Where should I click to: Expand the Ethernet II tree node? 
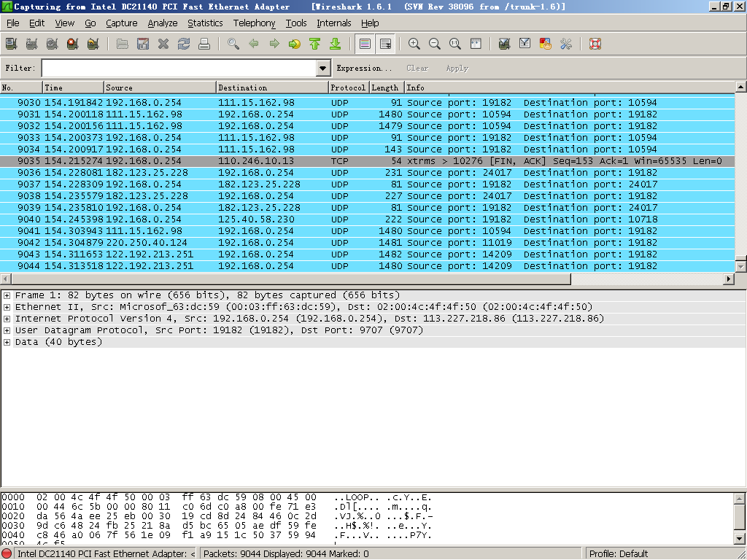(x=7, y=307)
